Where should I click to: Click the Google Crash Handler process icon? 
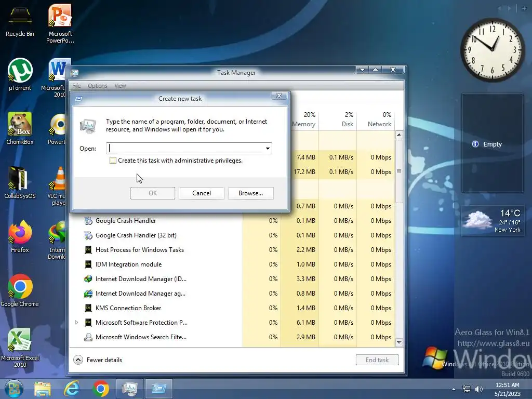(88, 221)
